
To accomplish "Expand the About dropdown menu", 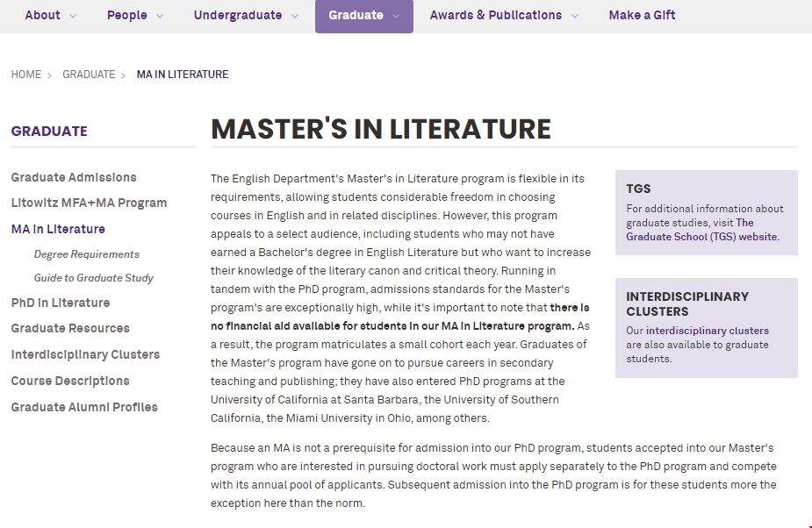I will pyautogui.click(x=43, y=15).
